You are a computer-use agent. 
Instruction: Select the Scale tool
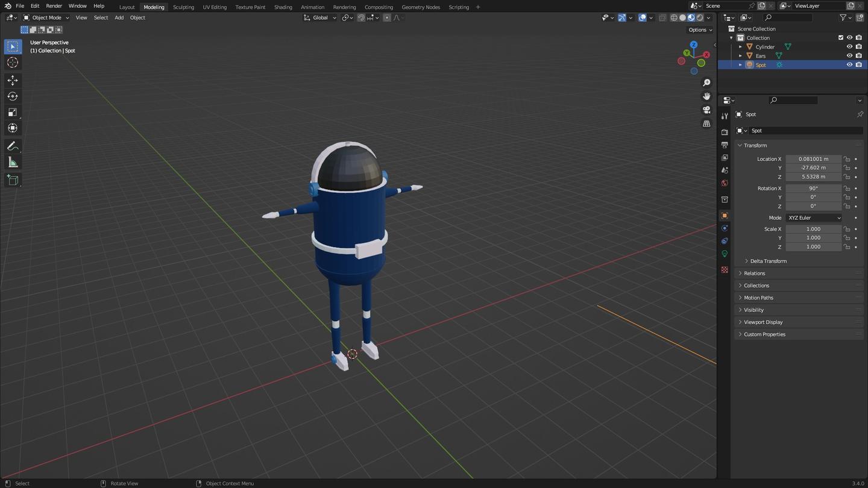point(13,112)
